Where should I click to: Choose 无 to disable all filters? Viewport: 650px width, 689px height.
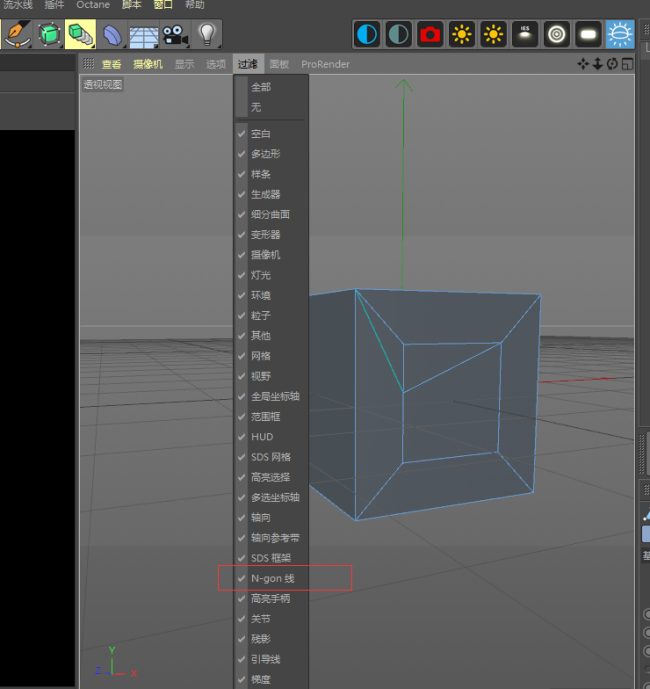pyautogui.click(x=256, y=107)
